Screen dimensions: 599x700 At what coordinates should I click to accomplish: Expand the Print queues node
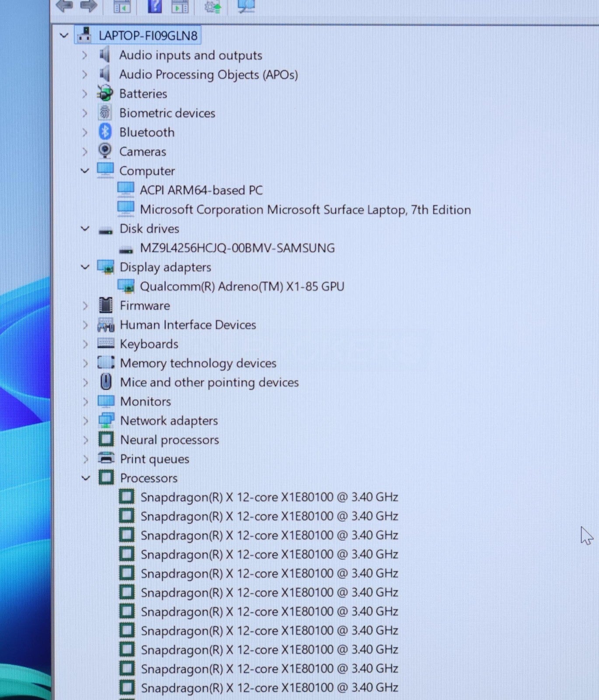85,459
